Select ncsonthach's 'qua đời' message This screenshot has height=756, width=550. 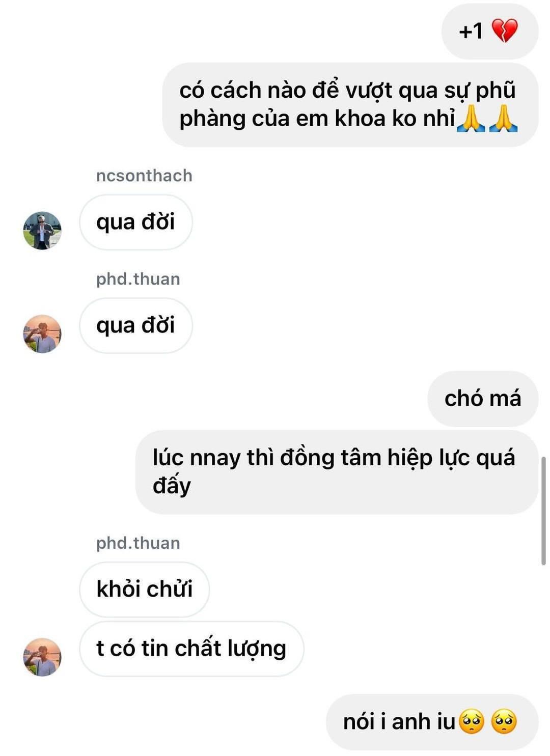136,222
